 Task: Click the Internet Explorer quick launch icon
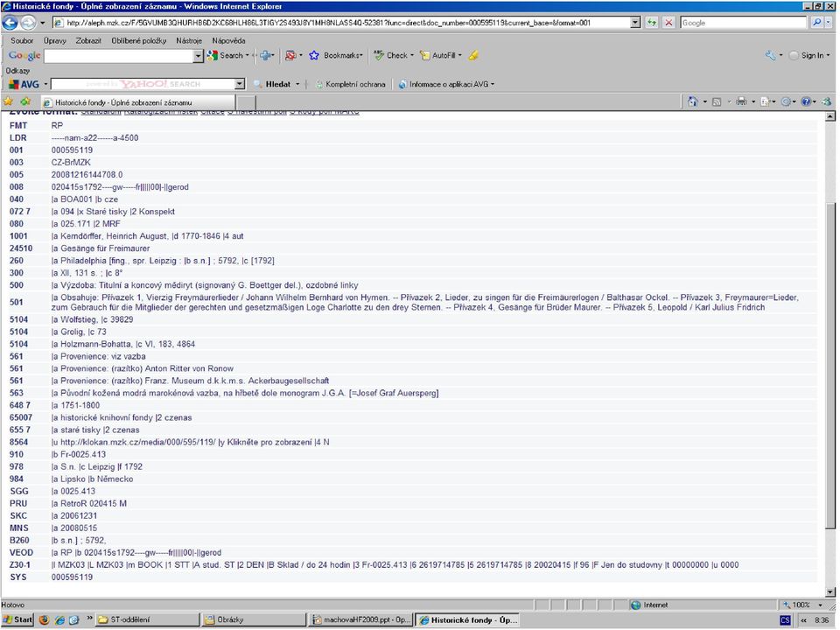click(x=59, y=619)
